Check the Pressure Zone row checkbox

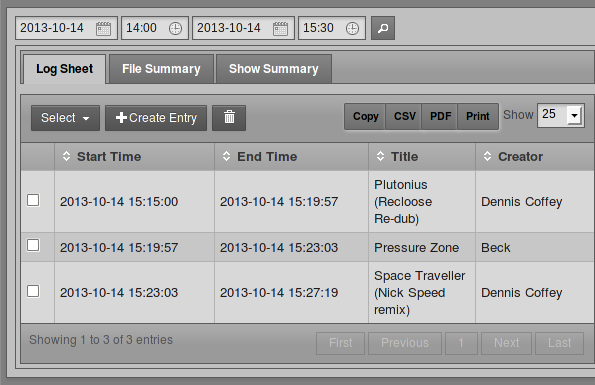(33, 245)
